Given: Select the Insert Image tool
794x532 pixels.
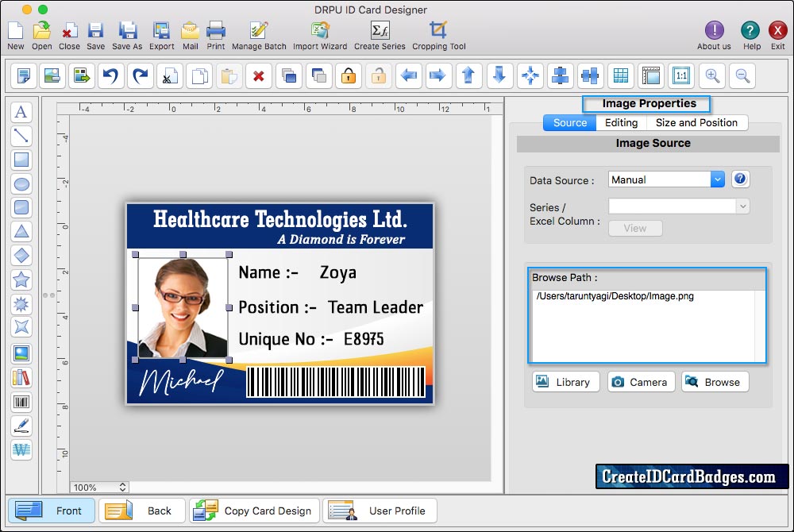Looking at the screenshot, I should click(x=21, y=353).
